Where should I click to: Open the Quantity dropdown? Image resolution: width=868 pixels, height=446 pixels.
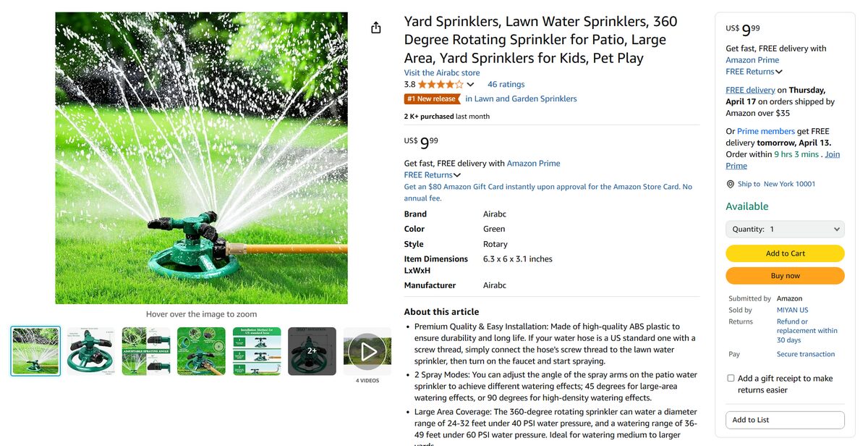pyautogui.click(x=785, y=229)
